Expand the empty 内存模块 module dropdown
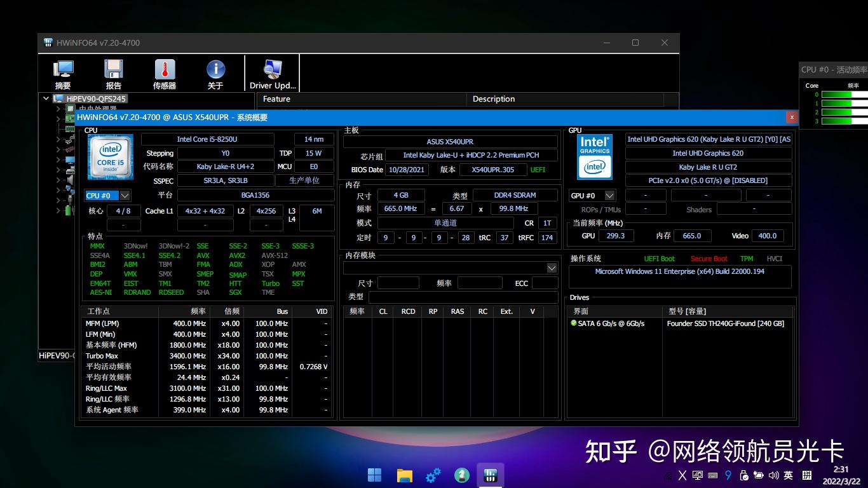Screen dimensions: 868x488 pyautogui.click(x=550, y=268)
